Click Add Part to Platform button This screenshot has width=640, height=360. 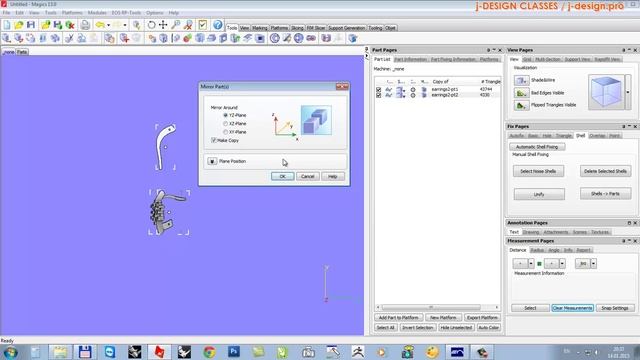coord(398,318)
